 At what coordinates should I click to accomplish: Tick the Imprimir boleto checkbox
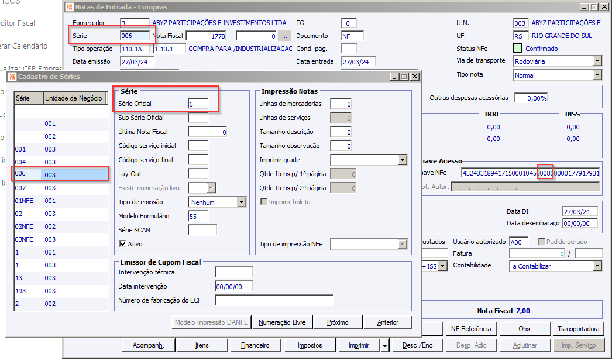coord(264,201)
